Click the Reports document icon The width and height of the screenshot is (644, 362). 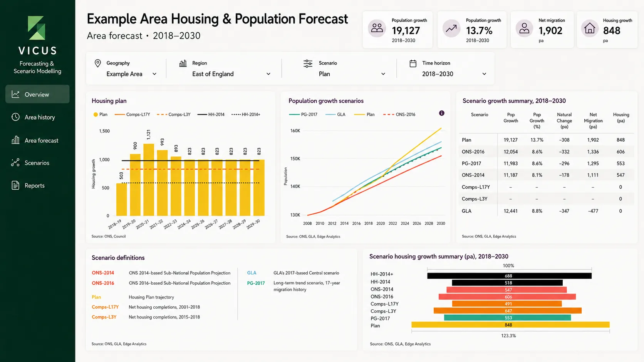[15, 185]
